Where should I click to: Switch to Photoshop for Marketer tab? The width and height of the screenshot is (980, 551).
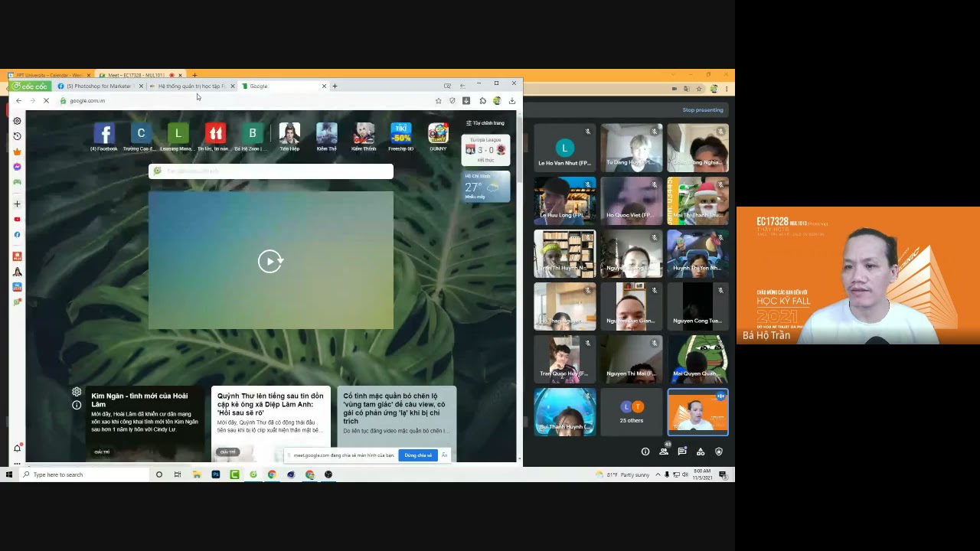(x=100, y=86)
